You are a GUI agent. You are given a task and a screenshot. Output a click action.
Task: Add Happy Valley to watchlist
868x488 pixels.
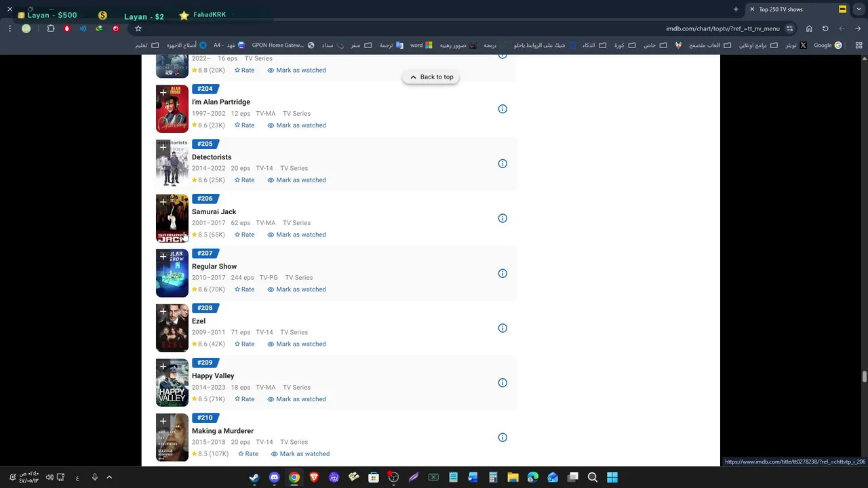(163, 367)
